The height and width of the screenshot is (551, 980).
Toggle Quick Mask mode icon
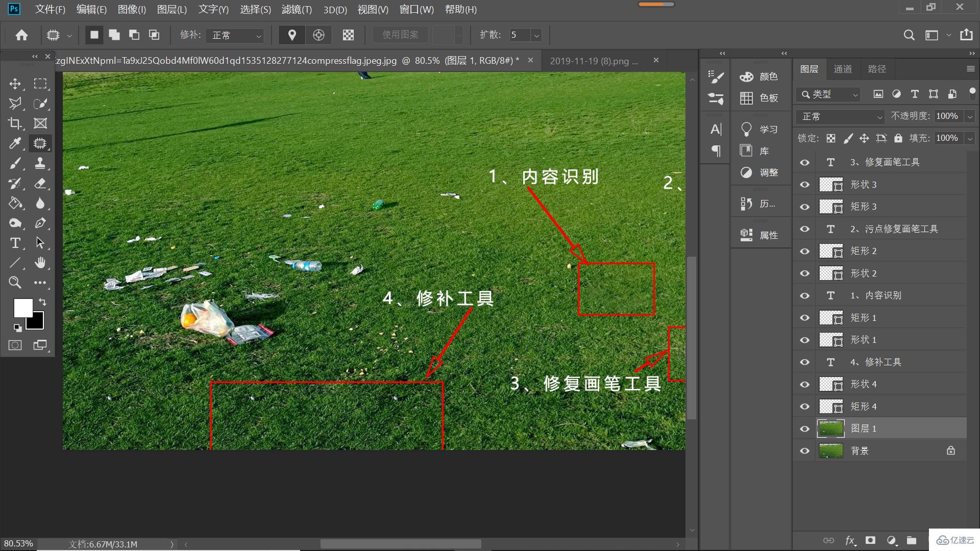(x=15, y=345)
